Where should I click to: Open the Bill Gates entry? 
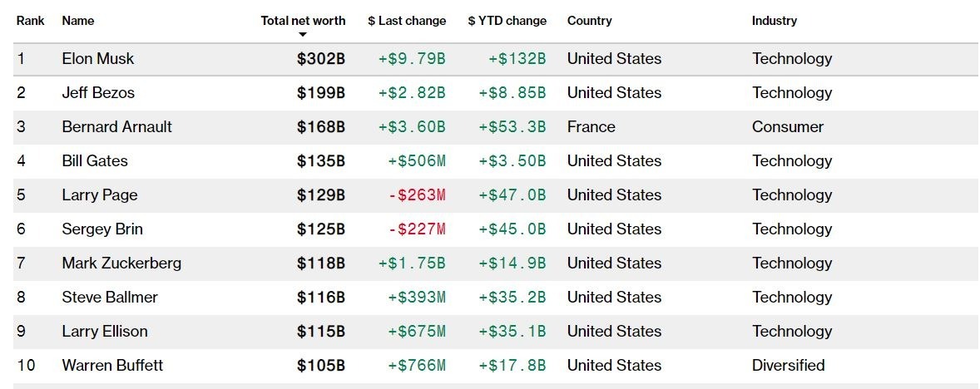pos(94,161)
